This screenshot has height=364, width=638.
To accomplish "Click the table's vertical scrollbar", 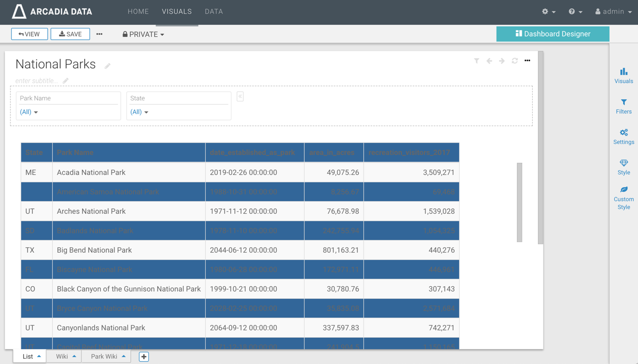I will pos(519,202).
